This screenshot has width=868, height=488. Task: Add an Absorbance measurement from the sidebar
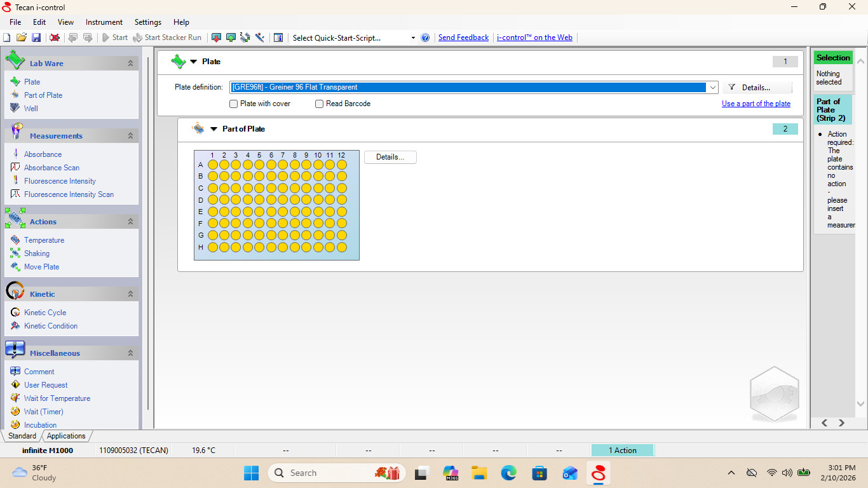click(43, 154)
